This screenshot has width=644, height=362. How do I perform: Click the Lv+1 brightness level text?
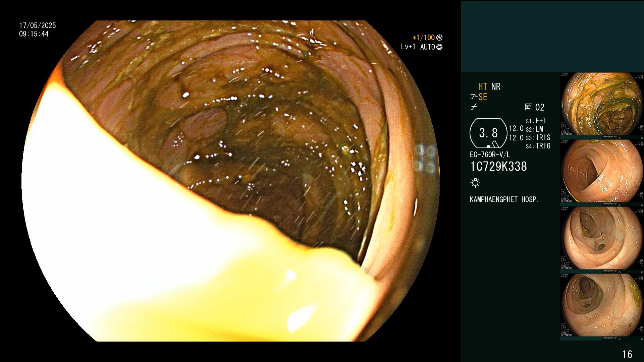tap(408, 47)
